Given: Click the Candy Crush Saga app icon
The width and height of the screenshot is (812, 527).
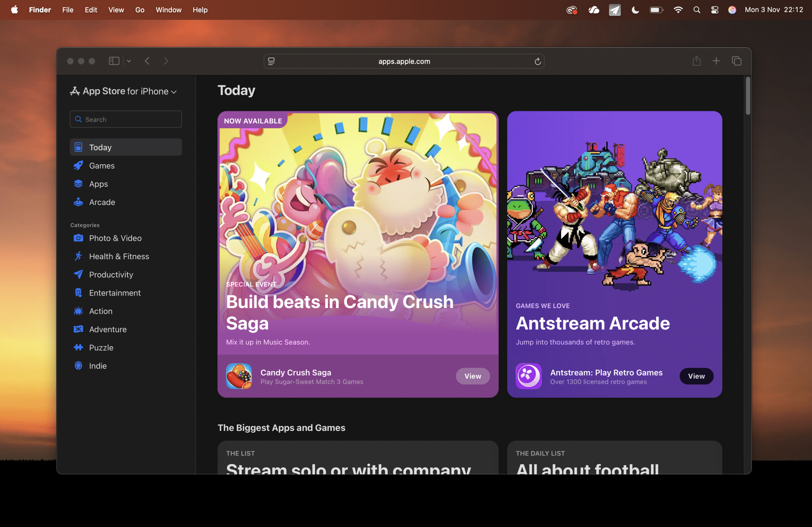Looking at the screenshot, I should coord(239,376).
